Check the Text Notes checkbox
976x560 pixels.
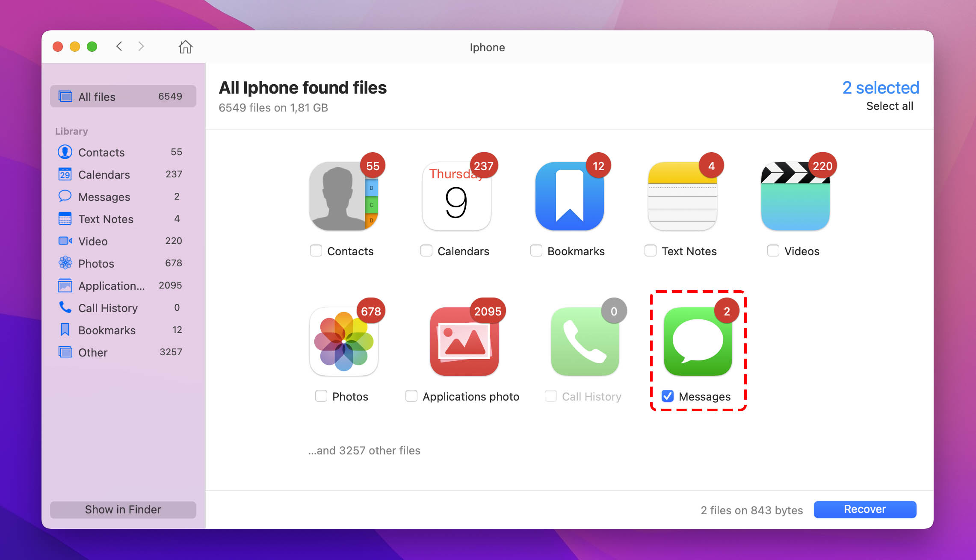[x=651, y=251]
